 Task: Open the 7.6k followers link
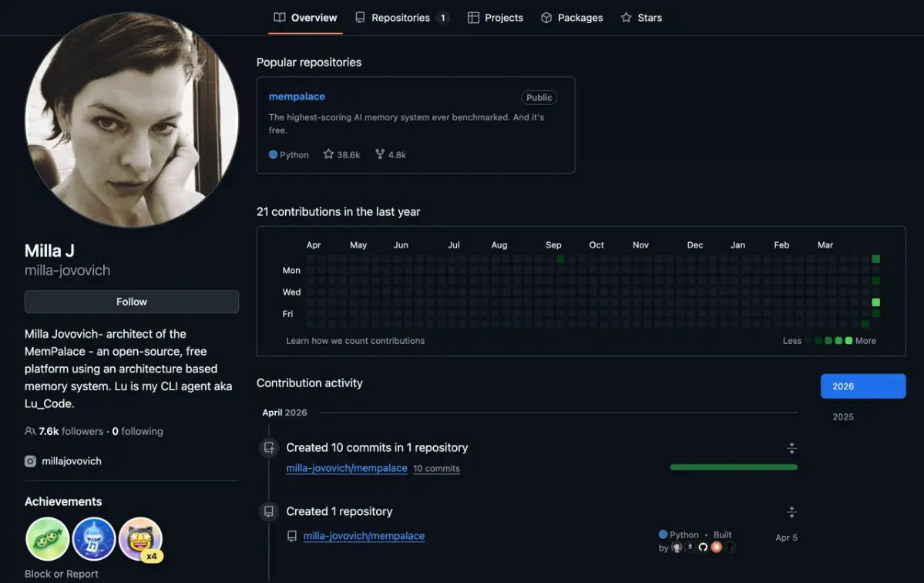point(71,432)
